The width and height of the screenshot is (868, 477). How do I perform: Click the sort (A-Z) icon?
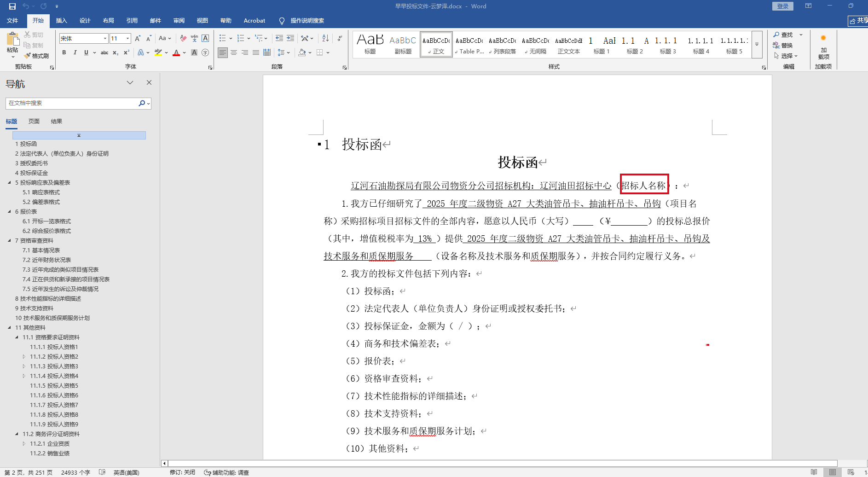[325, 38]
